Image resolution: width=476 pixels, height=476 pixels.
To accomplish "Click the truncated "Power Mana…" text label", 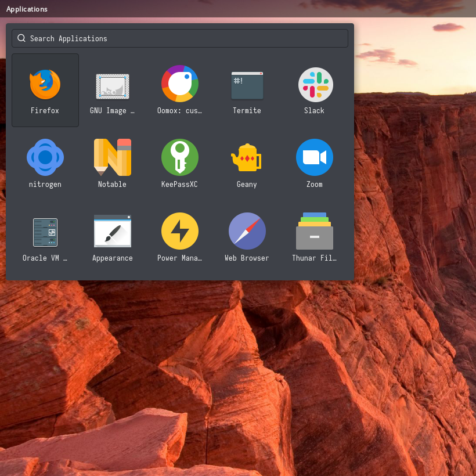I will [180, 258].
